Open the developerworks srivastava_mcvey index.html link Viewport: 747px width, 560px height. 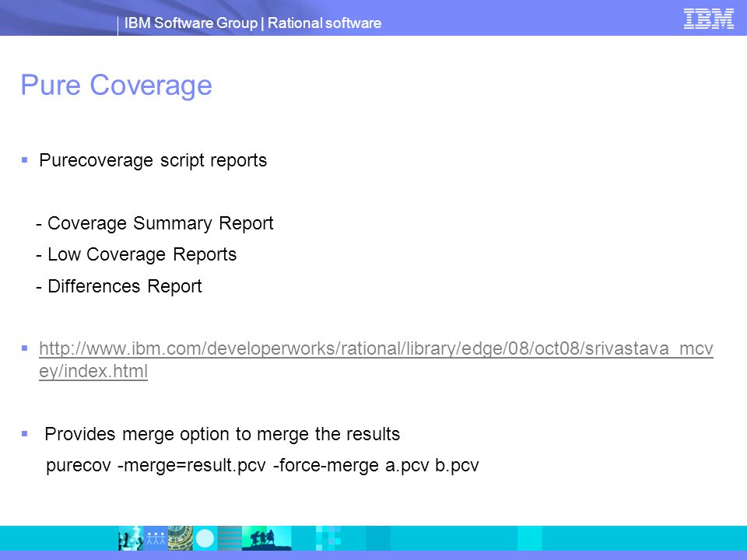(x=376, y=359)
